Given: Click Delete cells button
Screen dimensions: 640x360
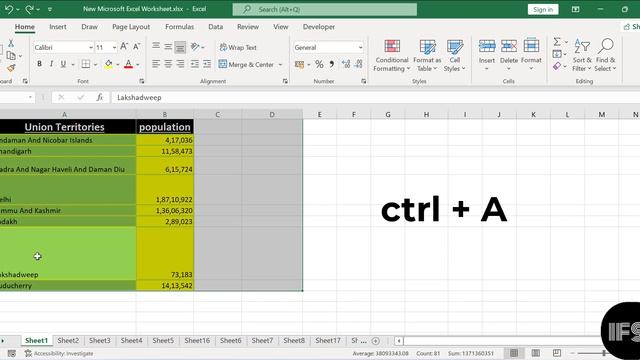Looking at the screenshot, I should 509,55.
